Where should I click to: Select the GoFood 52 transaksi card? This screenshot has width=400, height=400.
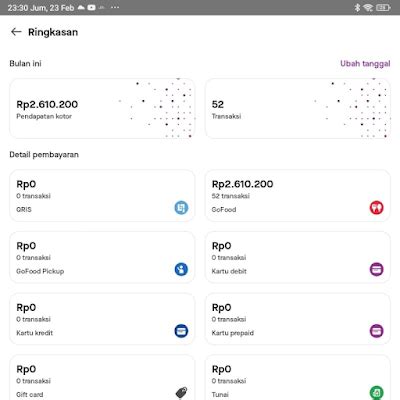click(x=298, y=196)
